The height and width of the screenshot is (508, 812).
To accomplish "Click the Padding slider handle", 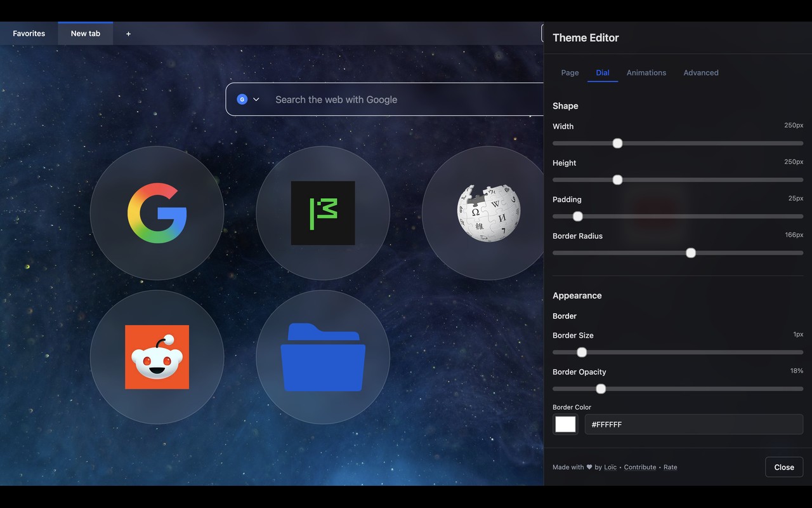I will [x=577, y=217].
